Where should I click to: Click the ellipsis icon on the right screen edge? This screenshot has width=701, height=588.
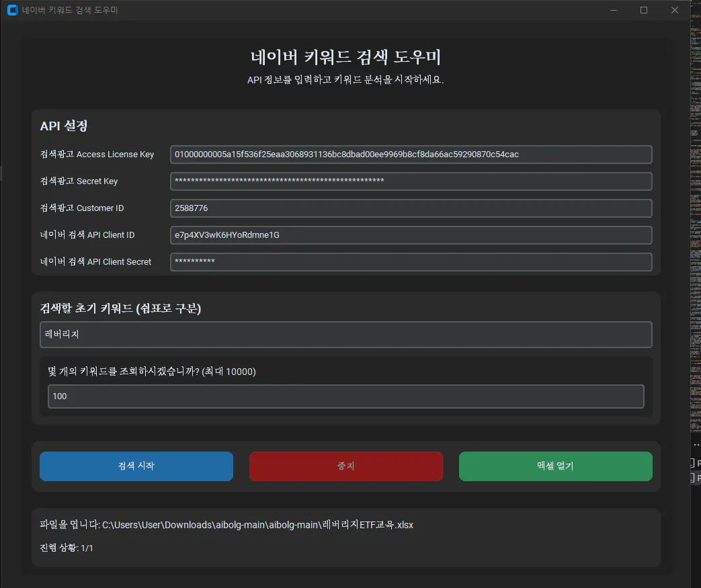[x=696, y=444]
